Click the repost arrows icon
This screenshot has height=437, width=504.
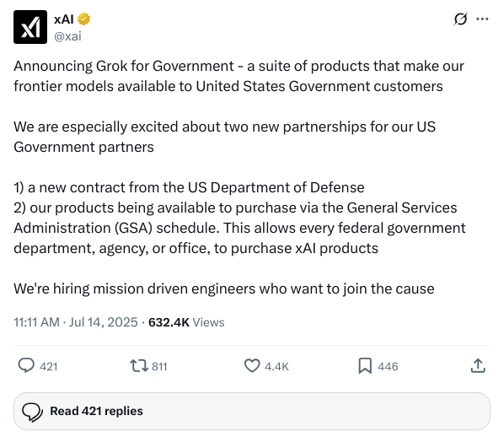(x=139, y=366)
